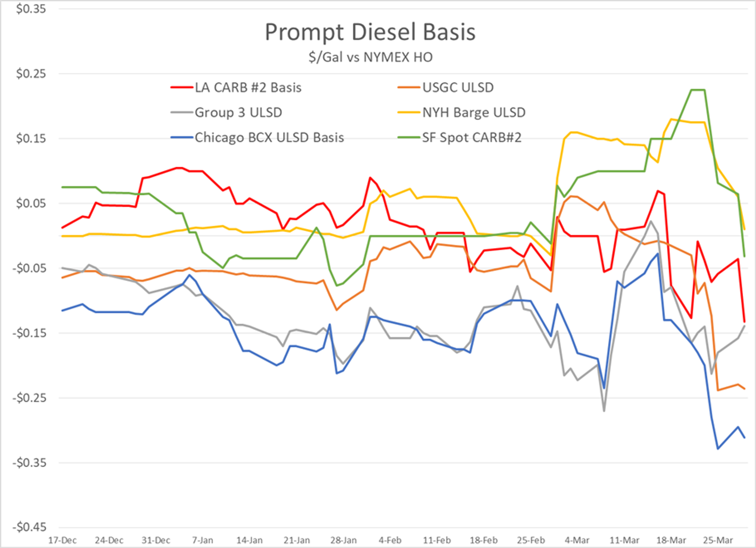Click the '$0.25' y-axis label

click(x=31, y=74)
